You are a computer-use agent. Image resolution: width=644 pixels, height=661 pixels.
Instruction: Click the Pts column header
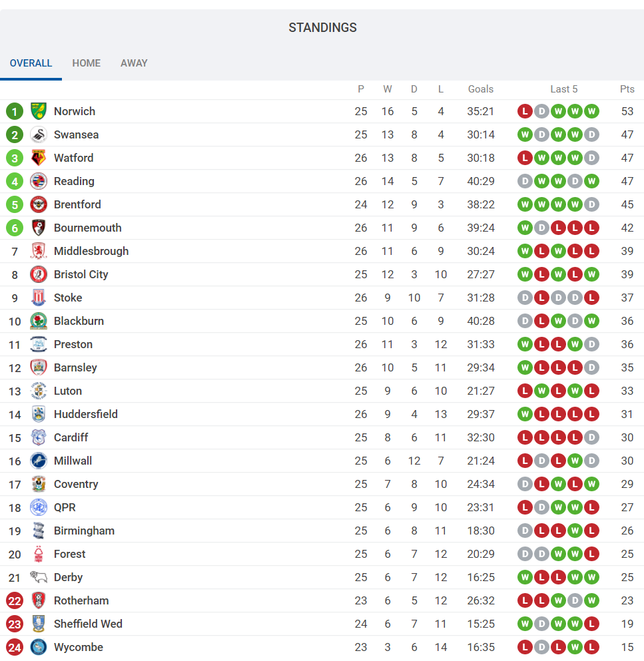click(x=627, y=89)
